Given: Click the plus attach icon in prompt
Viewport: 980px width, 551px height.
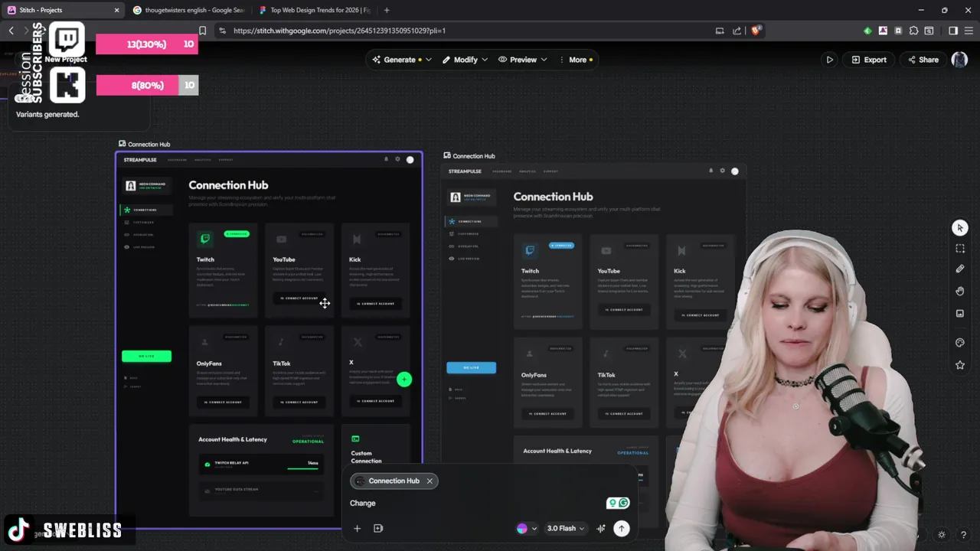Looking at the screenshot, I should click(x=357, y=528).
